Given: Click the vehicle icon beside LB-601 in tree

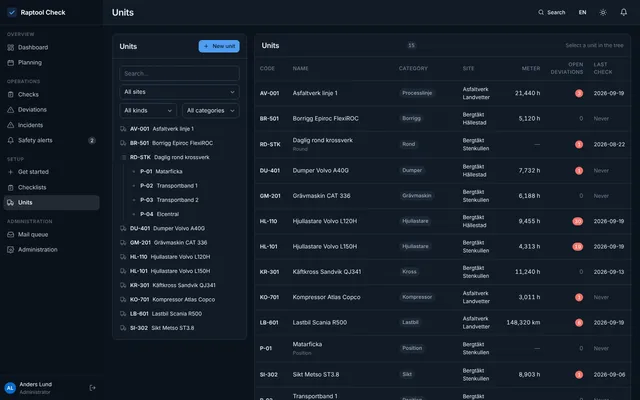Looking at the screenshot, I should pyautogui.click(x=123, y=313).
